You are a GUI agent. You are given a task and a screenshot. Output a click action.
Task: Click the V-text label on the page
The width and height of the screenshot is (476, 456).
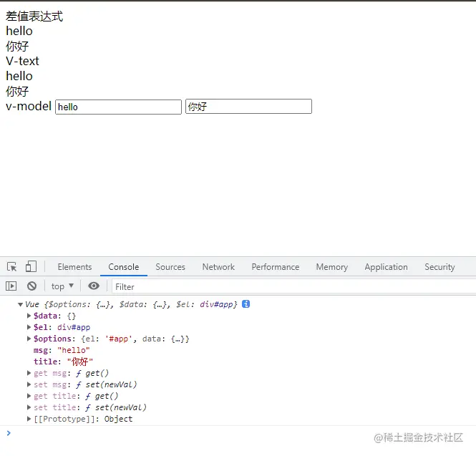pyautogui.click(x=22, y=61)
